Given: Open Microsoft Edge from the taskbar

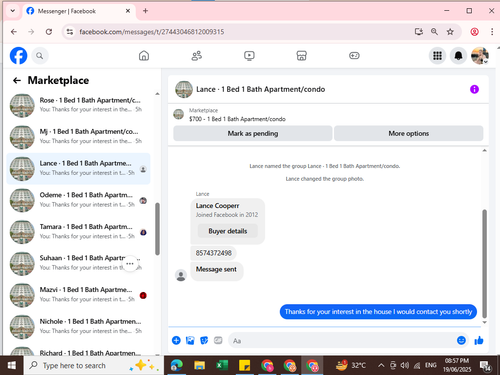Looking at the screenshot, I should (177, 366).
